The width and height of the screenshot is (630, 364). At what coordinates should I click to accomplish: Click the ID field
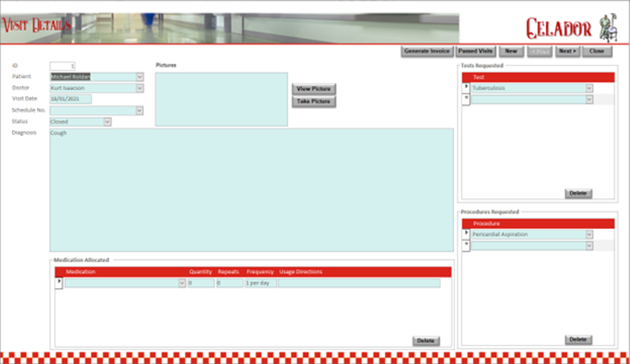click(62, 66)
